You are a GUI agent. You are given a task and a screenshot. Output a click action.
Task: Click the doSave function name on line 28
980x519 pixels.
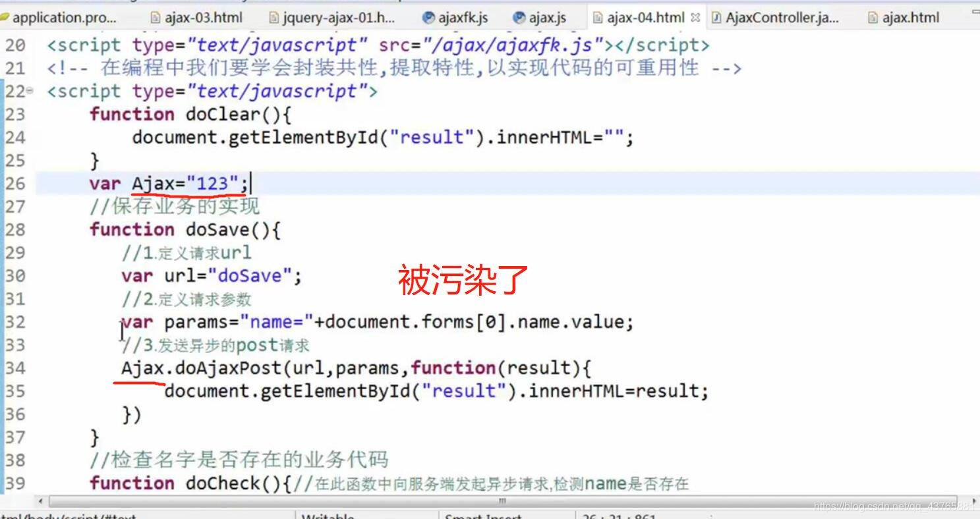point(217,229)
